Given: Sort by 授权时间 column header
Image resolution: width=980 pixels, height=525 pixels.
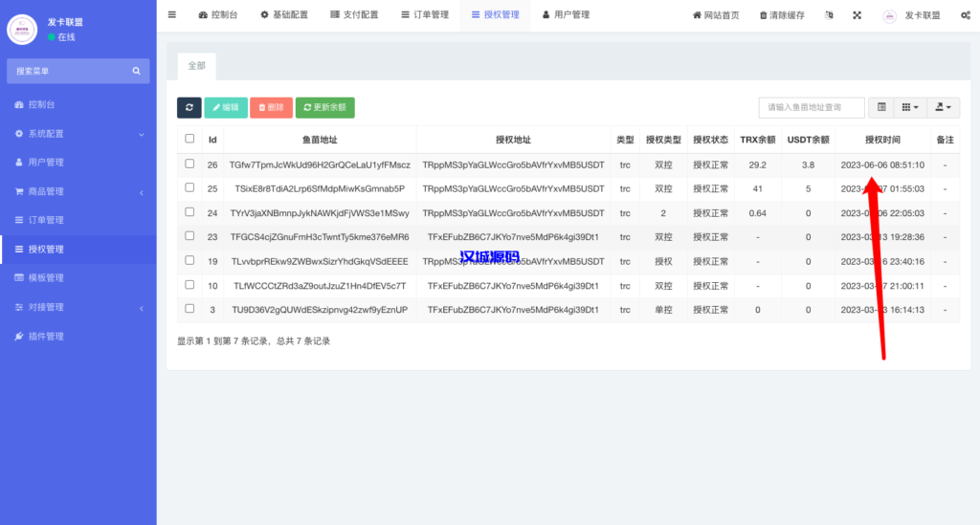Looking at the screenshot, I should click(x=882, y=140).
